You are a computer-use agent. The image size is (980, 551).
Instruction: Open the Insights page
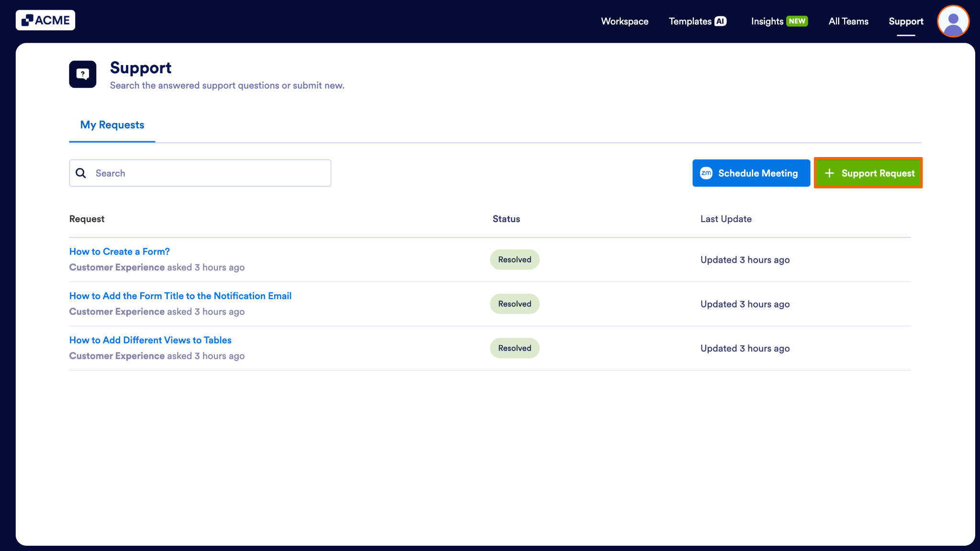tap(767, 21)
